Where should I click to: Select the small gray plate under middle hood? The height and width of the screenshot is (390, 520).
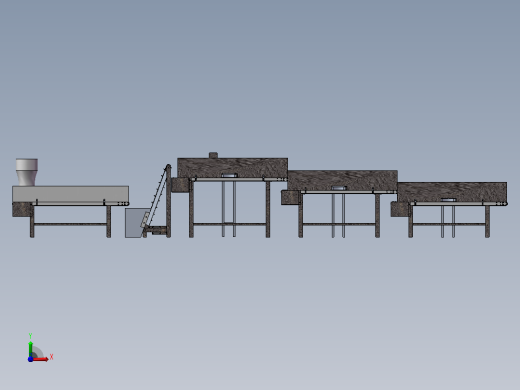coord(339,188)
